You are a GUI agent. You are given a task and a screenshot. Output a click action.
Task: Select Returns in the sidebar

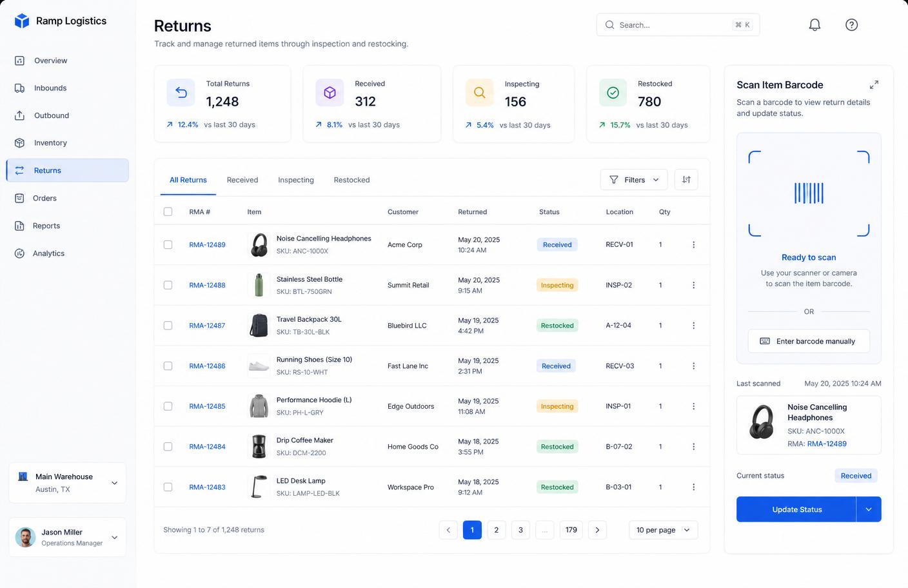[67, 170]
